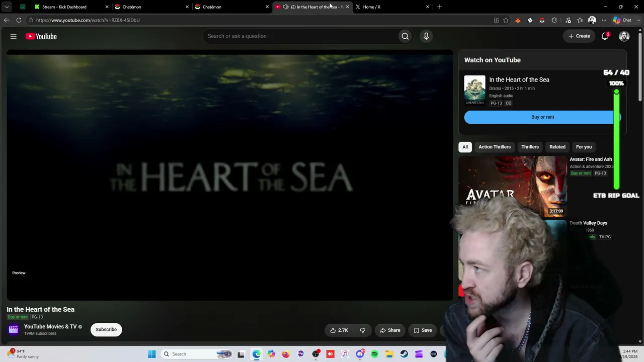Viewport: 644px width, 362px height.
Task: Click the blue Buy or rent button
Action: (x=542, y=117)
